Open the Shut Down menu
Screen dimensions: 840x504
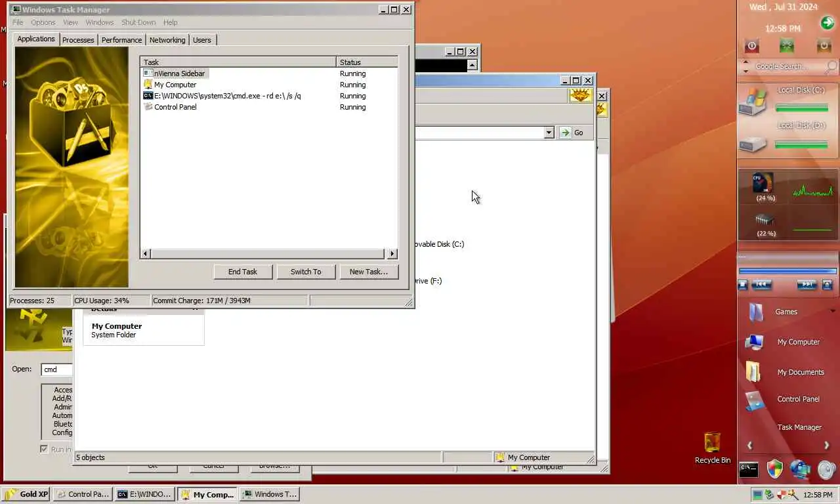click(x=138, y=22)
